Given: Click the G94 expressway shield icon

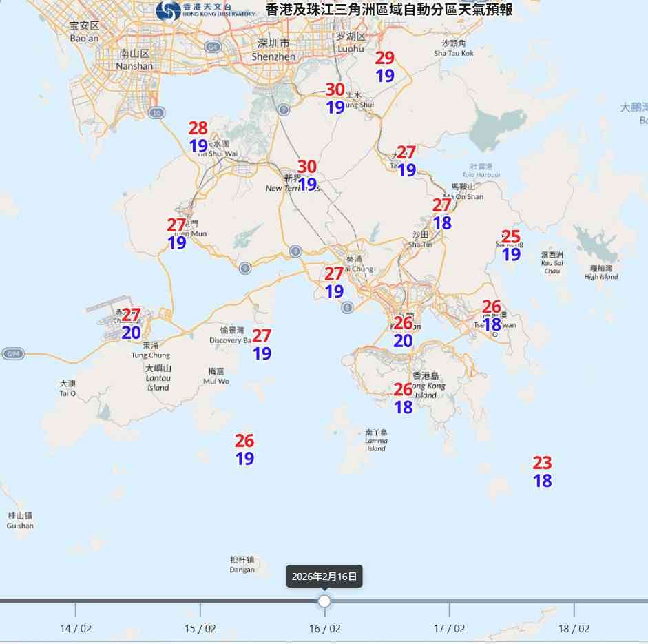Looking at the screenshot, I should [12, 353].
